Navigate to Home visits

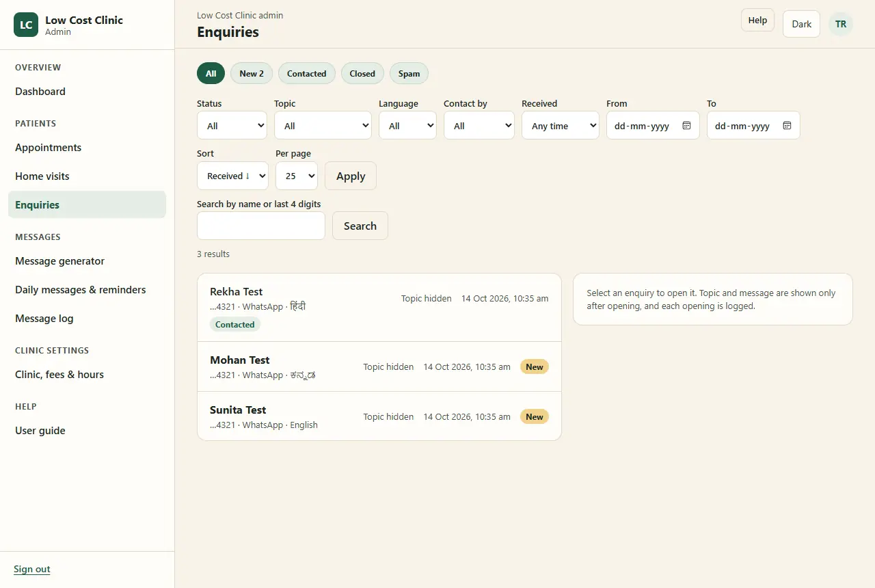click(87, 176)
